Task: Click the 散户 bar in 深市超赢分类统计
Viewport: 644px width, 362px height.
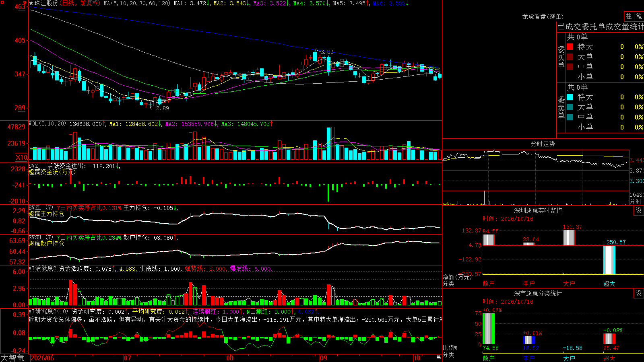Action: 488,328
